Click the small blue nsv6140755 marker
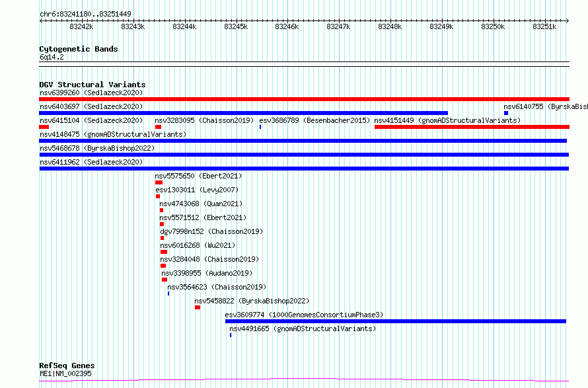Viewport: 588px width, 388px height. [506, 113]
